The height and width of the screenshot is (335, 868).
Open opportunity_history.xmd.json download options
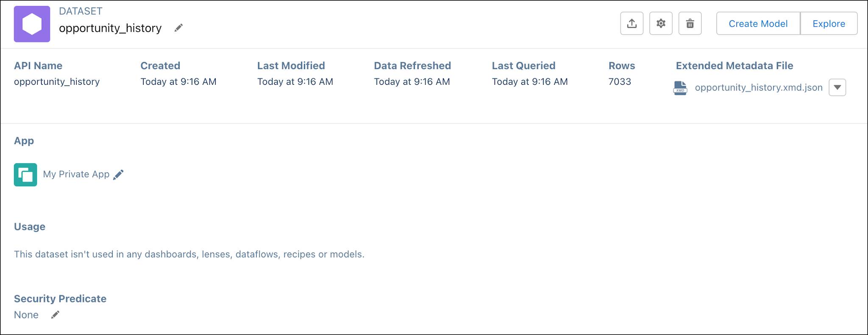(x=838, y=87)
